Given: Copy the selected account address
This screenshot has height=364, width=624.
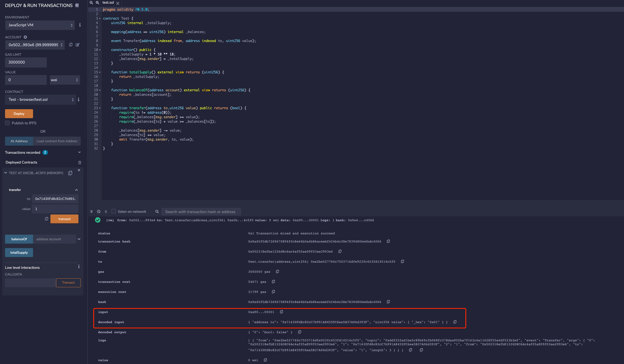Looking at the screenshot, I should [x=71, y=45].
